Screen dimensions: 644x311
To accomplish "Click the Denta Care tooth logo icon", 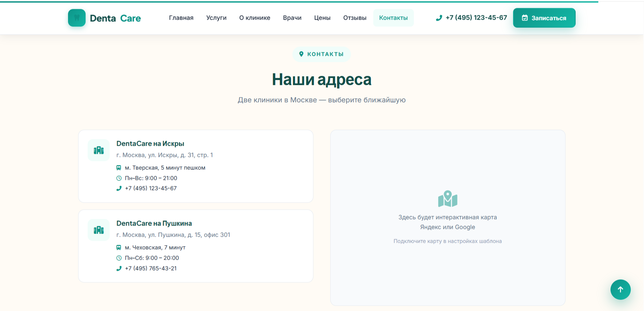I will pos(77,18).
